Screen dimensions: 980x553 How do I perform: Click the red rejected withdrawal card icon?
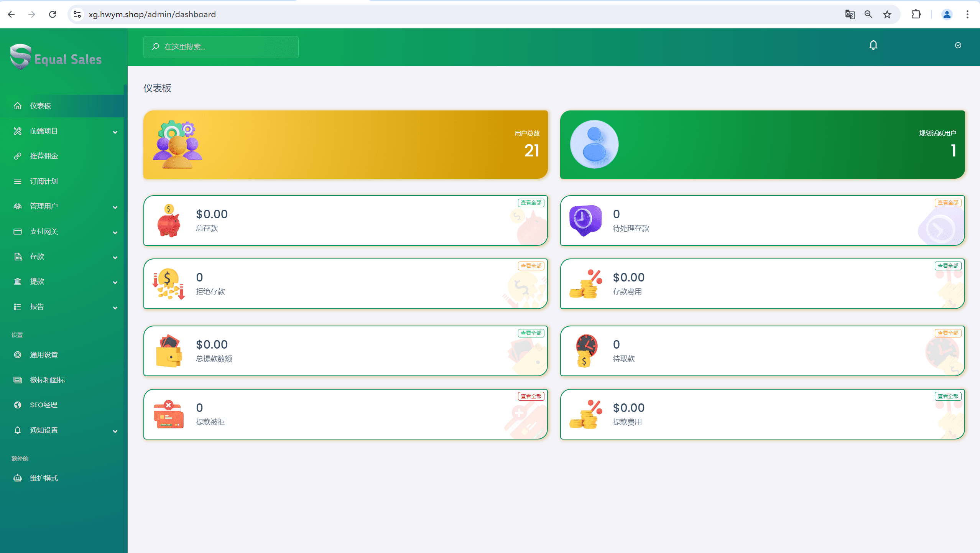point(169,415)
